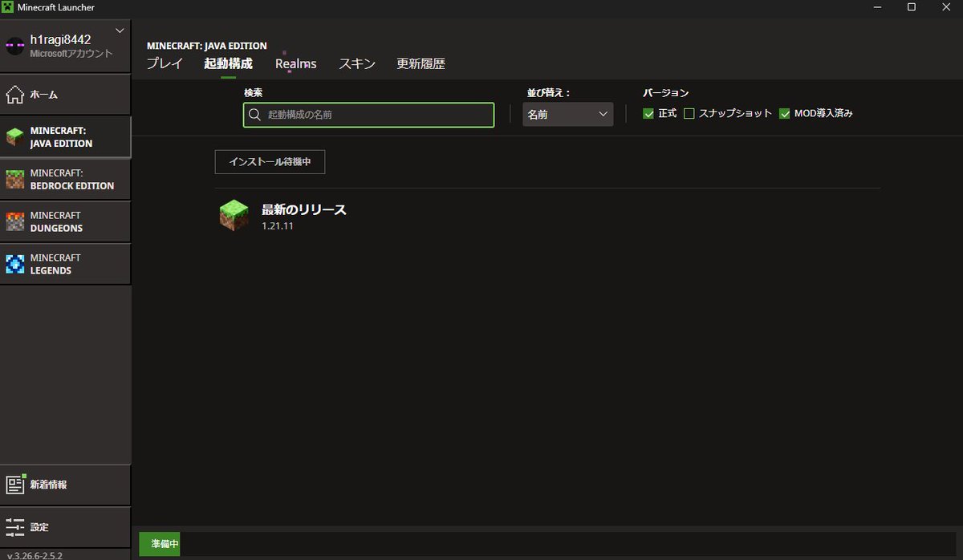This screenshot has width=963, height=560.
Task: Click the grass block icon of 最新のリリース
Action: (234, 216)
